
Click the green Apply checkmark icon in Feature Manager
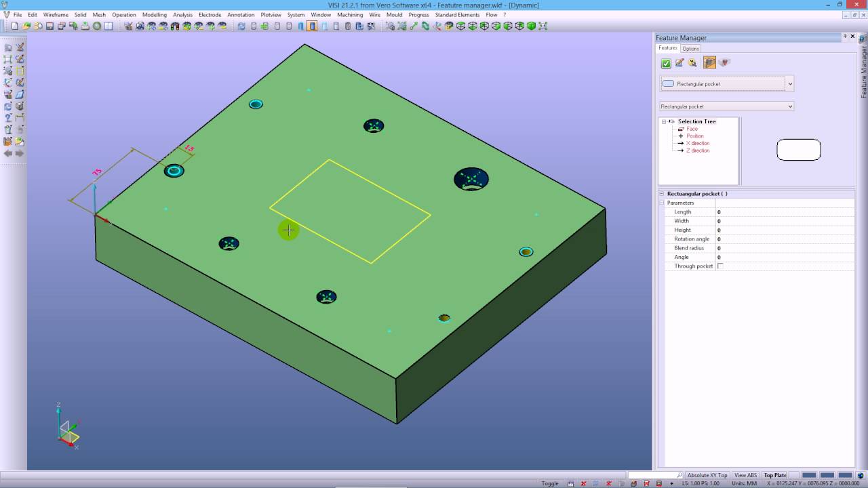[666, 63]
